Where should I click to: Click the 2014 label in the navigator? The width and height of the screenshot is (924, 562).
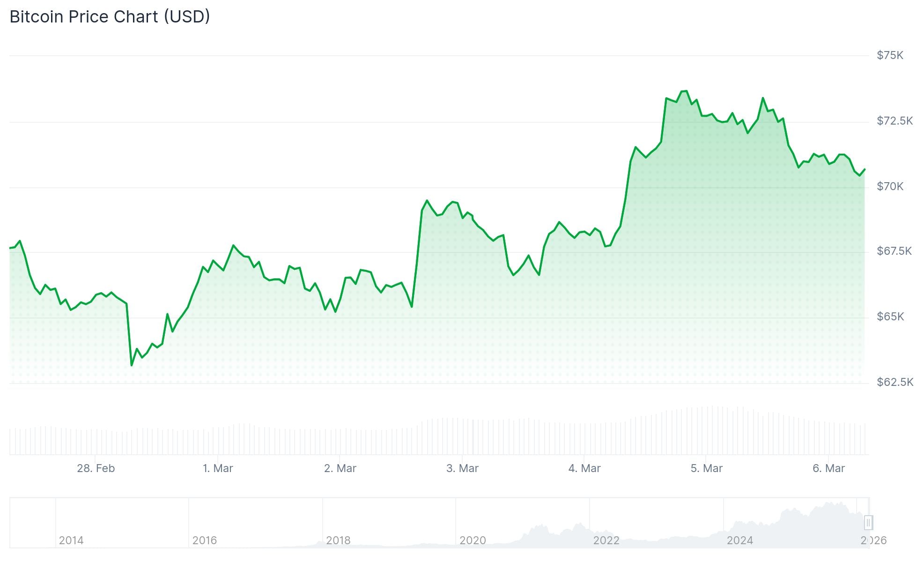(71, 540)
